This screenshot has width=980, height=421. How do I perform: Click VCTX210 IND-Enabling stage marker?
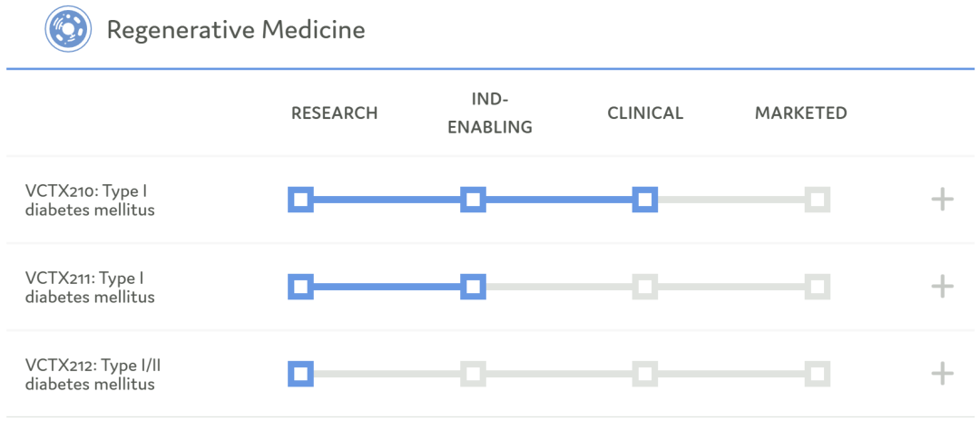click(473, 200)
